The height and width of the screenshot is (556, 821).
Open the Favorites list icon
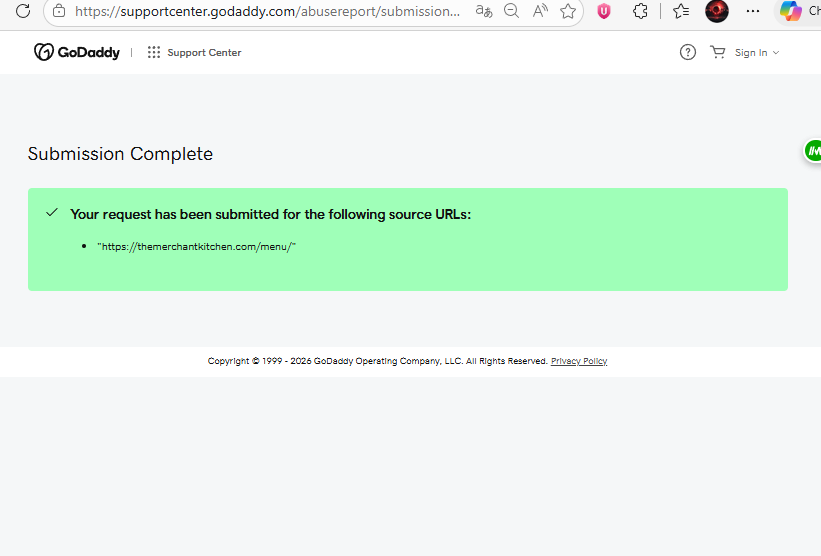coord(681,11)
